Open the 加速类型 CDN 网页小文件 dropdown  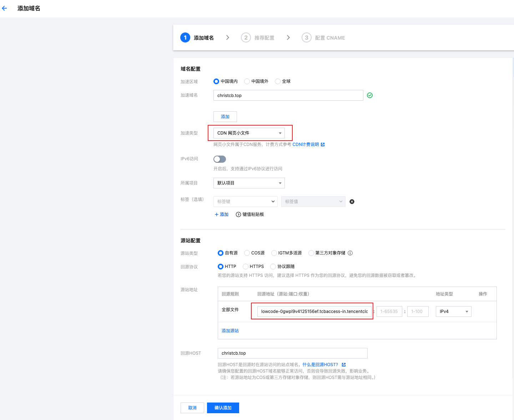(249, 133)
